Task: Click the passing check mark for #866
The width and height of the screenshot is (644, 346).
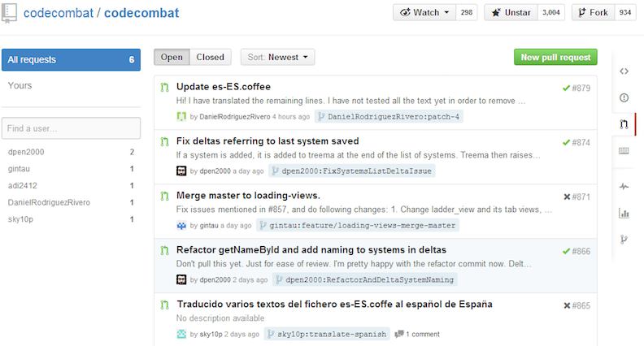Action: click(x=566, y=251)
